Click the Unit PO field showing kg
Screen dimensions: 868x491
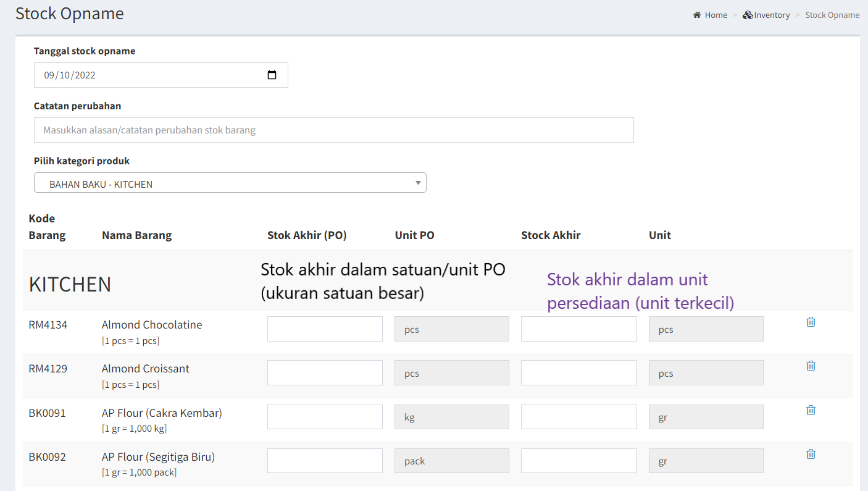pyautogui.click(x=452, y=417)
